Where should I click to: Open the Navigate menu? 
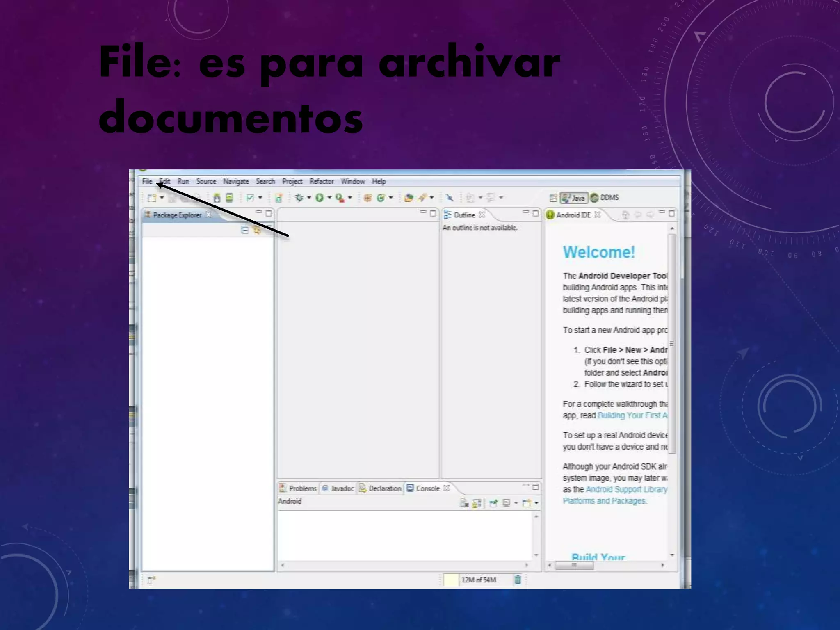point(236,181)
